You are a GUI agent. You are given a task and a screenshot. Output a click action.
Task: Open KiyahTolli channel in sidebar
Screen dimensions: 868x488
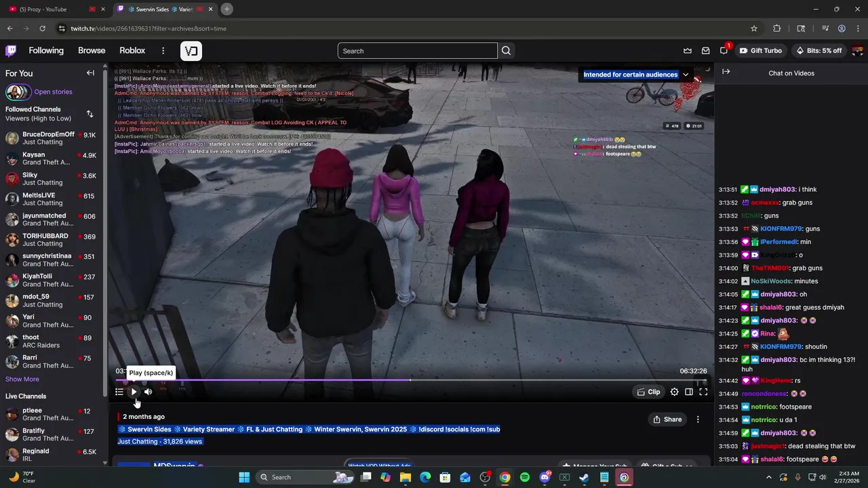(51, 281)
